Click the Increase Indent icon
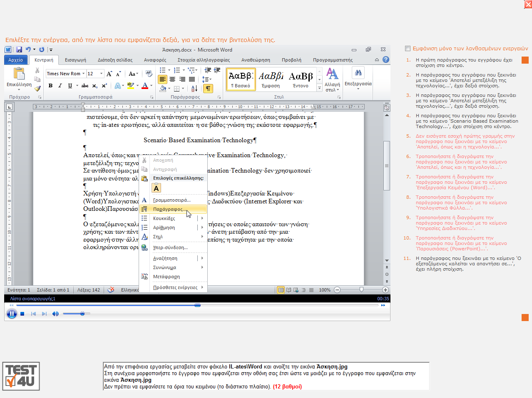 (x=217, y=70)
